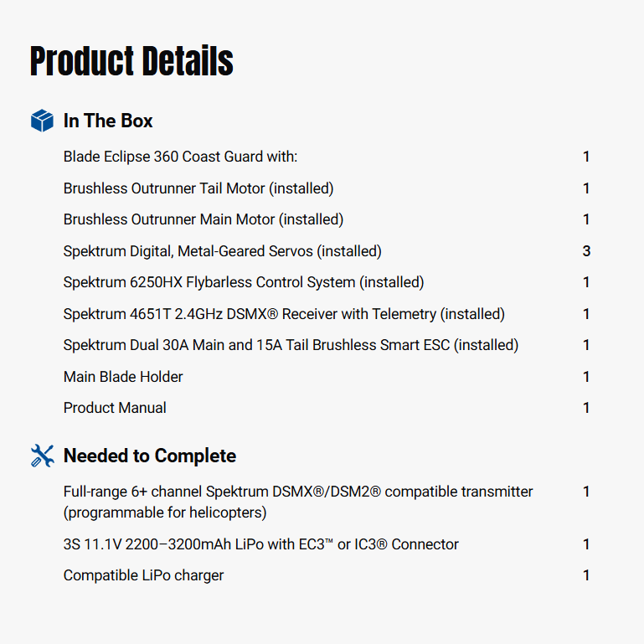644x644 pixels.
Task: Click the quantity 1 beside Product Manual
Action: 586,408
